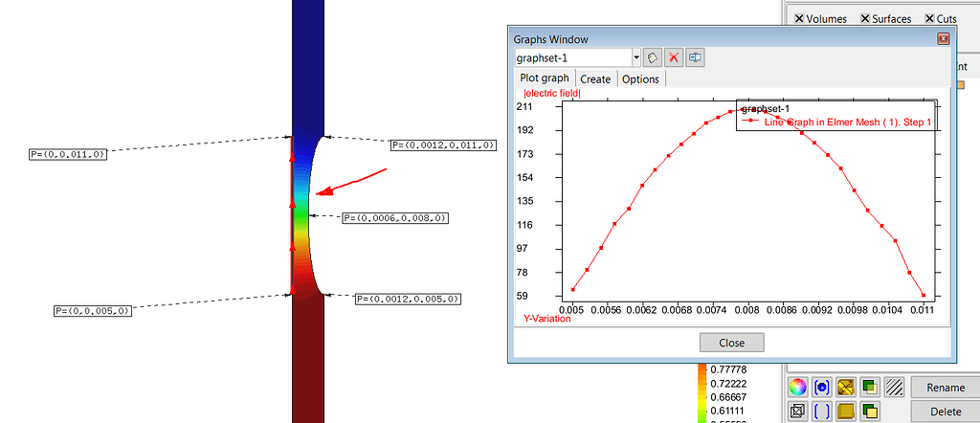
Task: Open the color wheel icon
Action: point(797,388)
